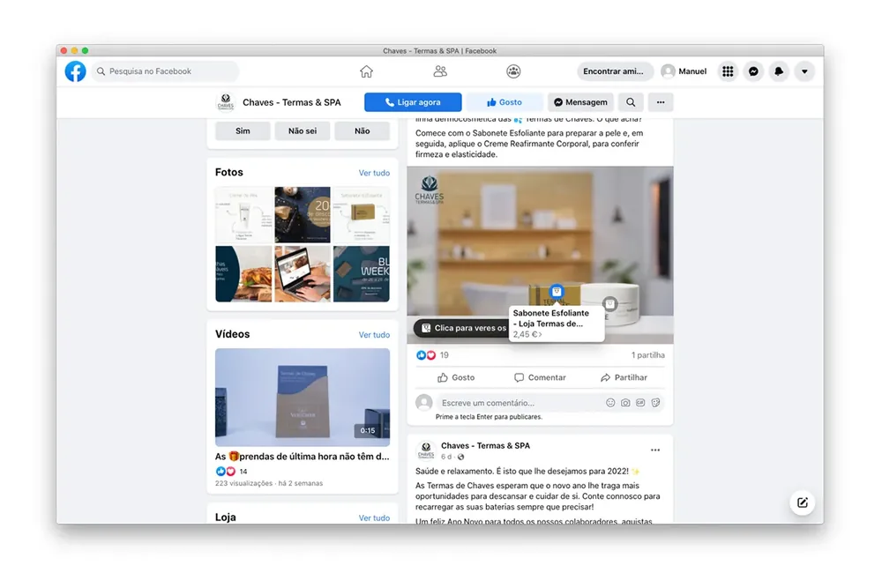
Task: Open the Friends icon in top navigation
Action: [440, 71]
